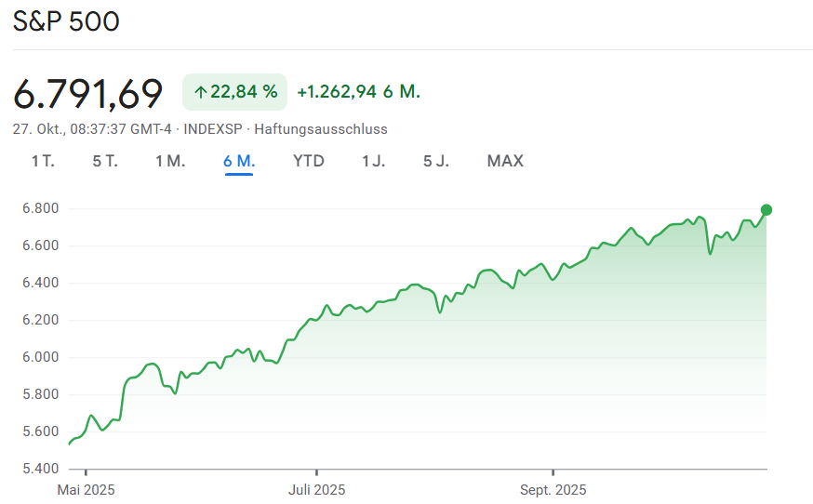
Task: Click the +1.262,94 6 M. change value
Action: [358, 92]
